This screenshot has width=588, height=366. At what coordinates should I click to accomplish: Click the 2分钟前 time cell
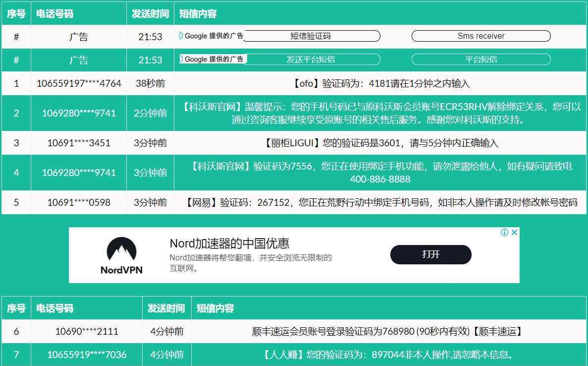coord(151,113)
